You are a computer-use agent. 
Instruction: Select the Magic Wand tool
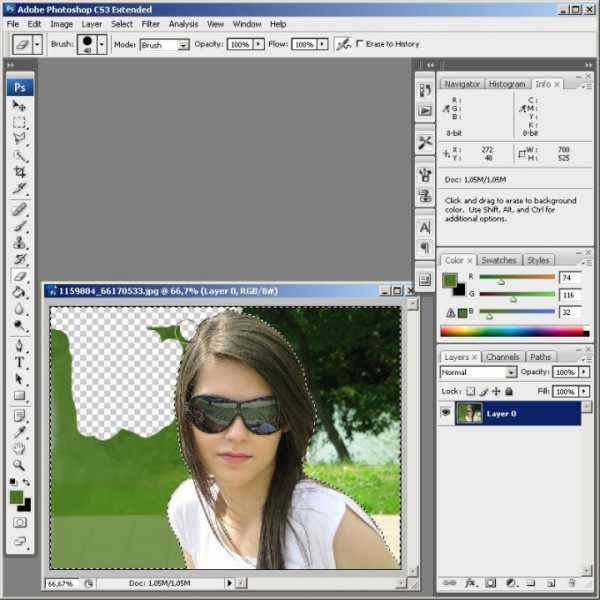[x=19, y=155]
